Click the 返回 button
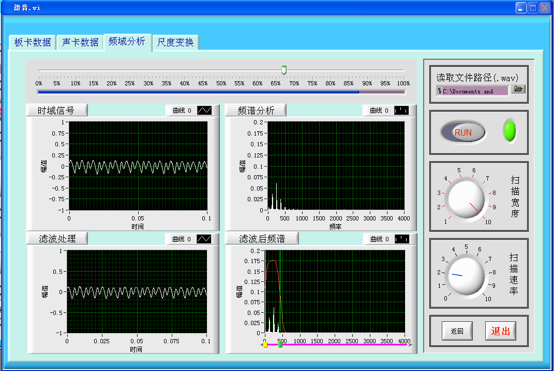554x371 pixels. coord(457,331)
